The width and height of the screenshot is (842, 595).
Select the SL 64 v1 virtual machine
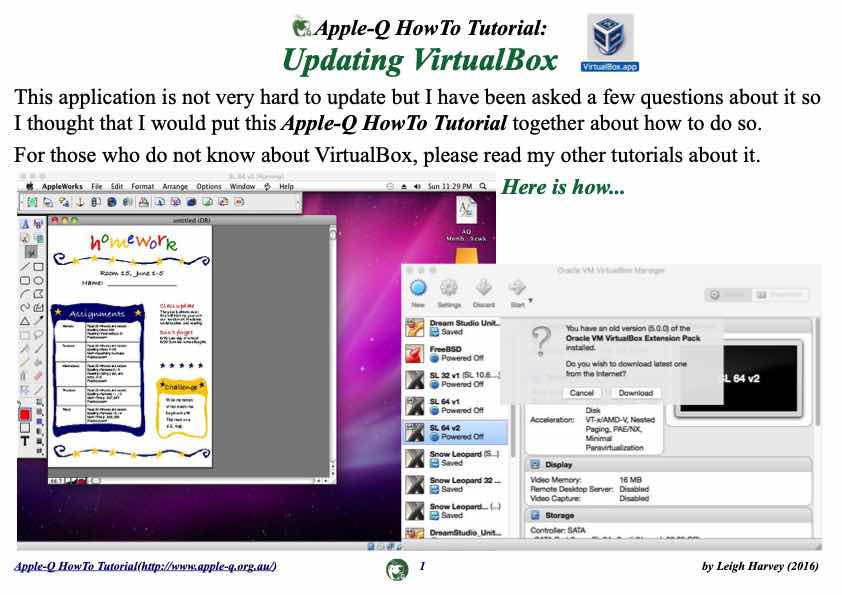(x=455, y=407)
